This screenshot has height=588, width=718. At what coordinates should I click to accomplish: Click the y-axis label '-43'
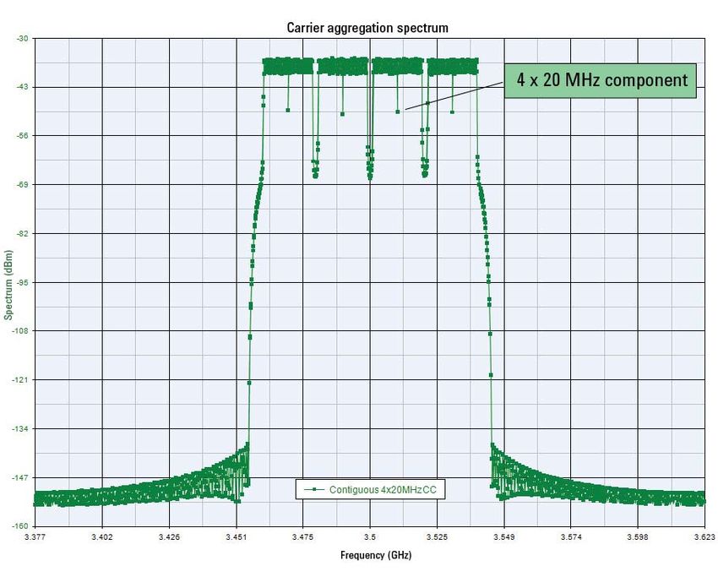(23, 87)
